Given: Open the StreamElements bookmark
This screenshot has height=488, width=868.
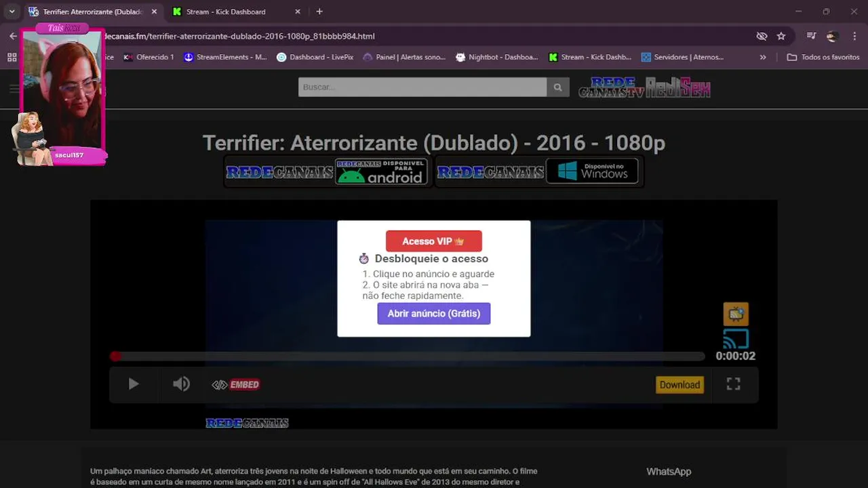Looking at the screenshot, I should (x=225, y=57).
